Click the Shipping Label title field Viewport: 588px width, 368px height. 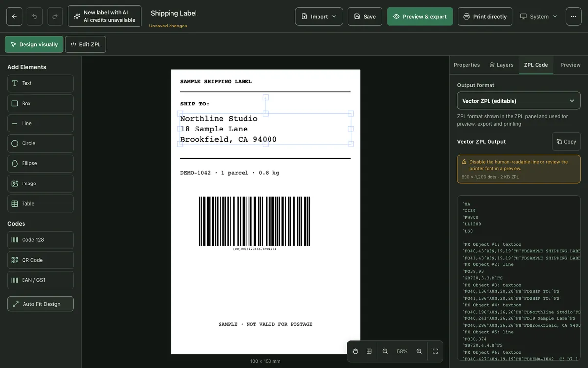[174, 13]
